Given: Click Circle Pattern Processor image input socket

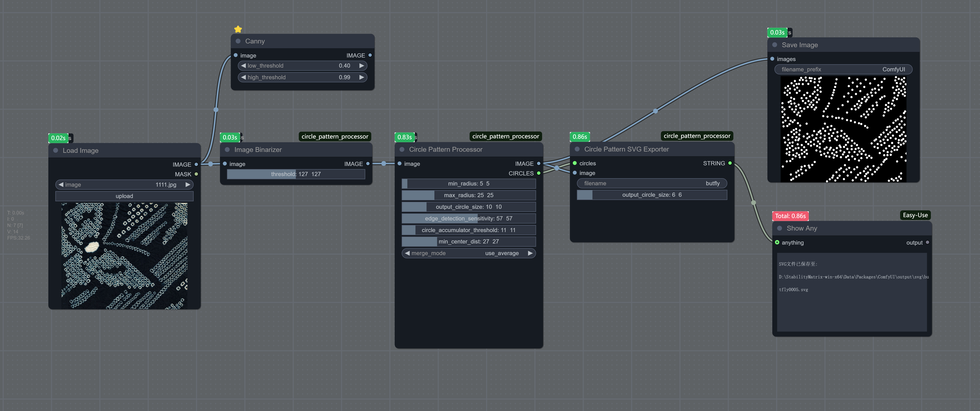Looking at the screenshot, I should [x=399, y=164].
